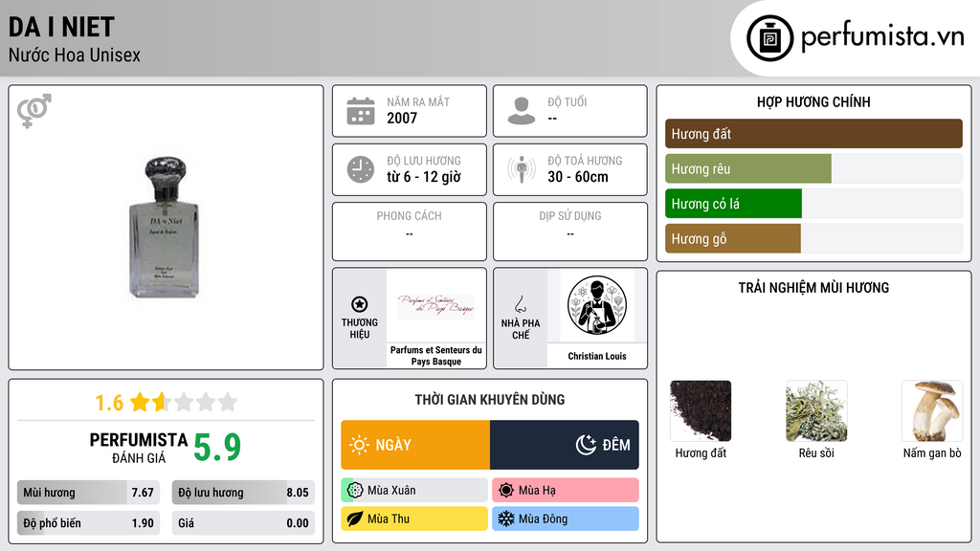Click the Hương đất soil note image

[701, 411]
